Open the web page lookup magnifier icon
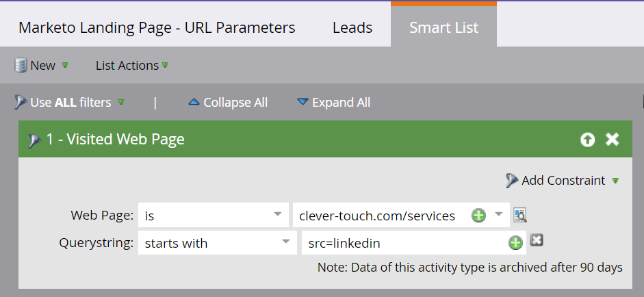Screen dimensions: 644x297 [520, 215]
